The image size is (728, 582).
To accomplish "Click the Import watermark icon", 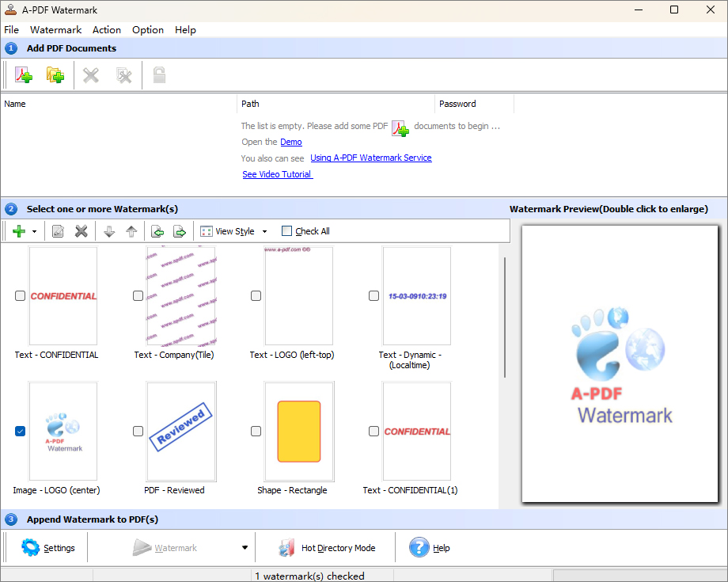I will click(157, 231).
